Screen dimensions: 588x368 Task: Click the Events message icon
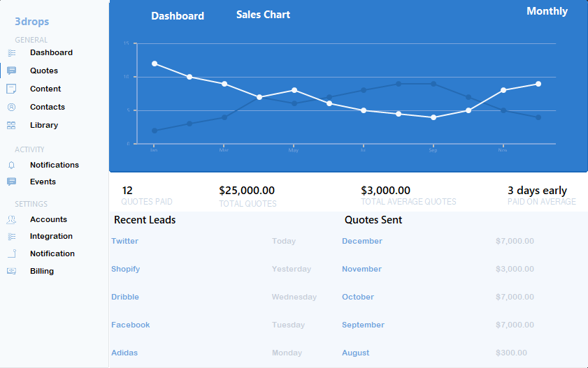click(x=11, y=182)
